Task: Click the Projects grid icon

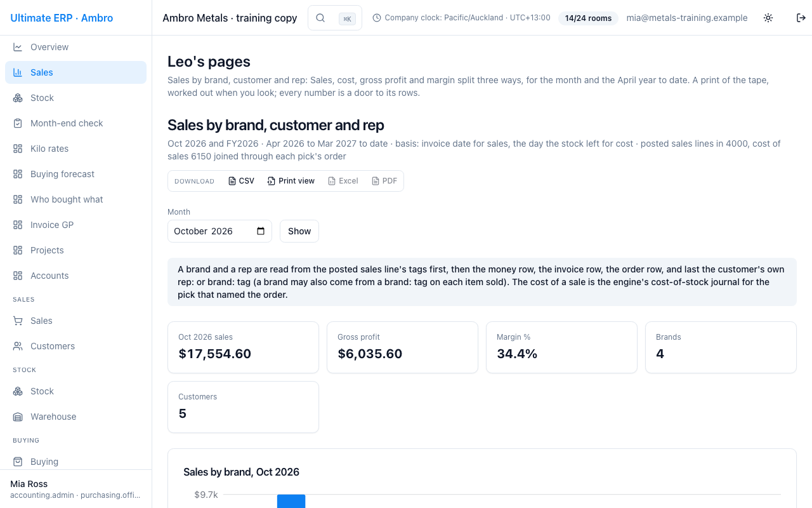Action: coord(18,250)
